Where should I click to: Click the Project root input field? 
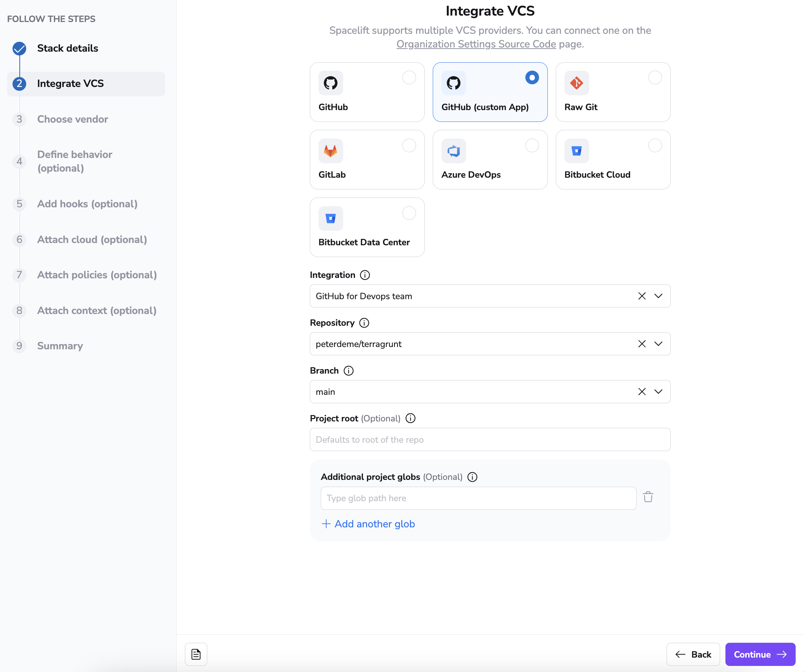pos(490,440)
